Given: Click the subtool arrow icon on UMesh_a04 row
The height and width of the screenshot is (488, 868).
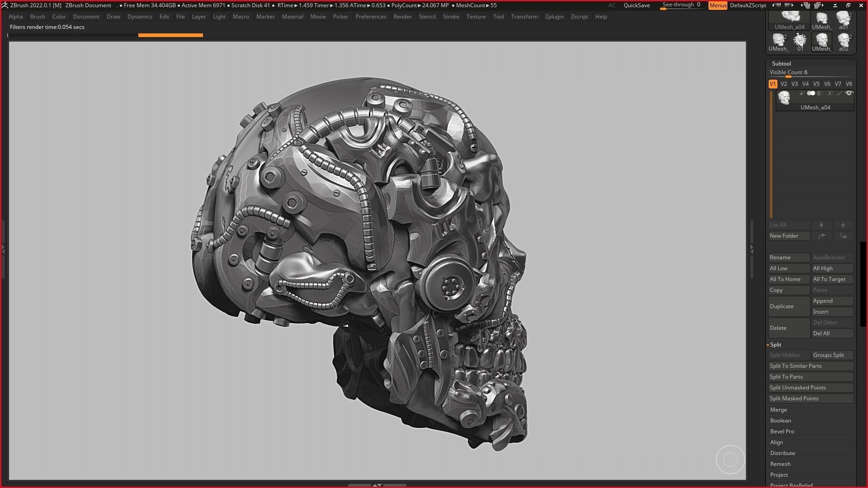Looking at the screenshot, I should point(802,94).
